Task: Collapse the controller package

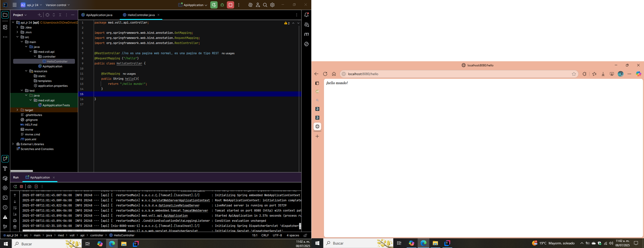Action: 35,56
